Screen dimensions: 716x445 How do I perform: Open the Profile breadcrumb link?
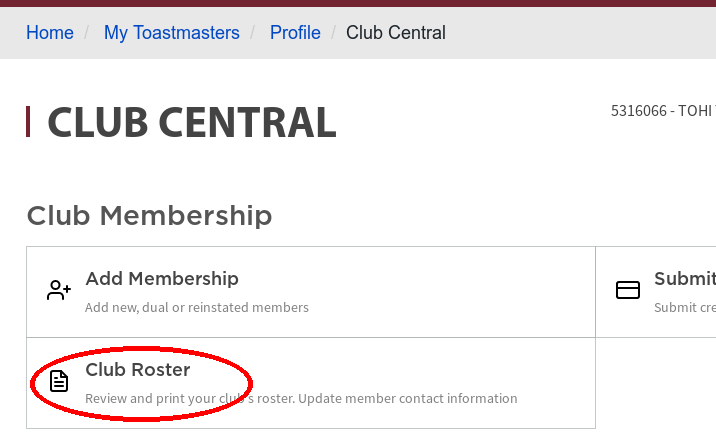pos(295,33)
